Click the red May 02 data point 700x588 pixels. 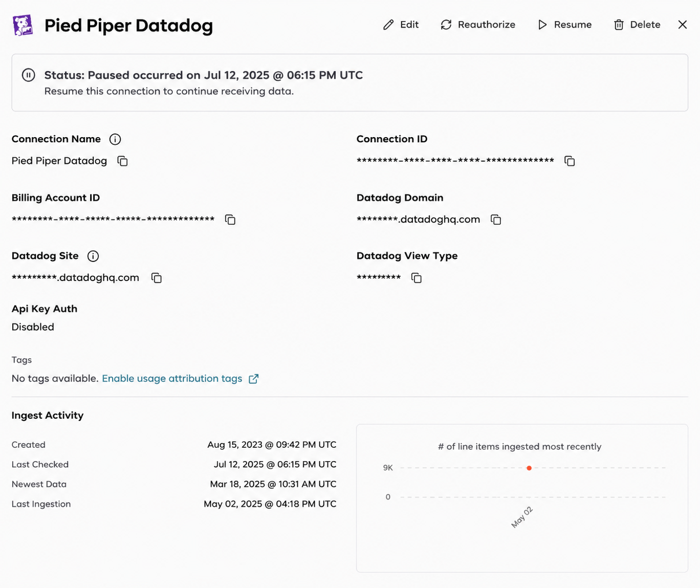click(x=529, y=468)
